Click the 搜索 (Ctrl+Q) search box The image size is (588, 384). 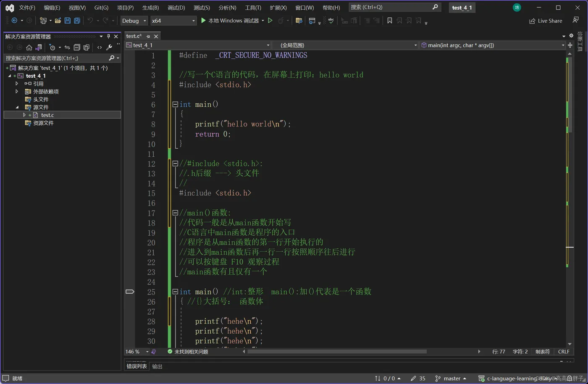click(x=394, y=7)
